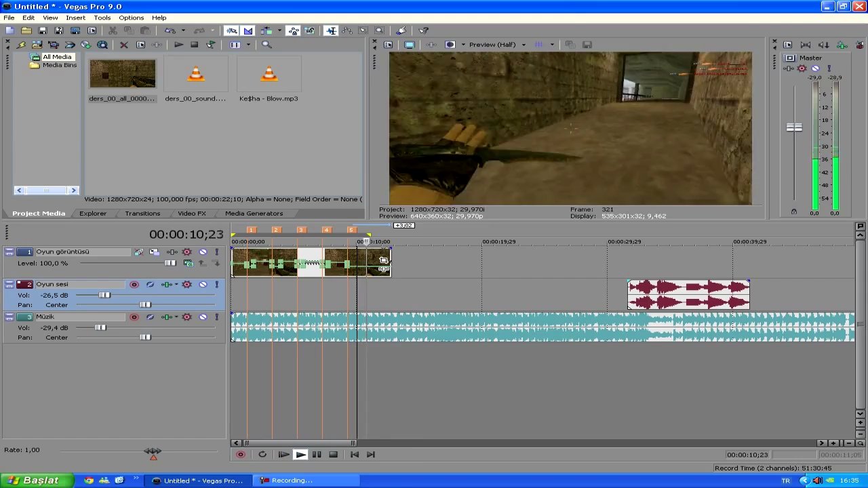
Task: Start media preview in Project Media toolbar
Action: (178, 45)
